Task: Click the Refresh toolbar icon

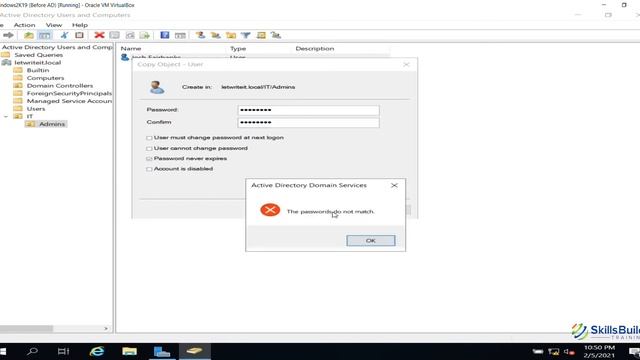Action: (130, 36)
